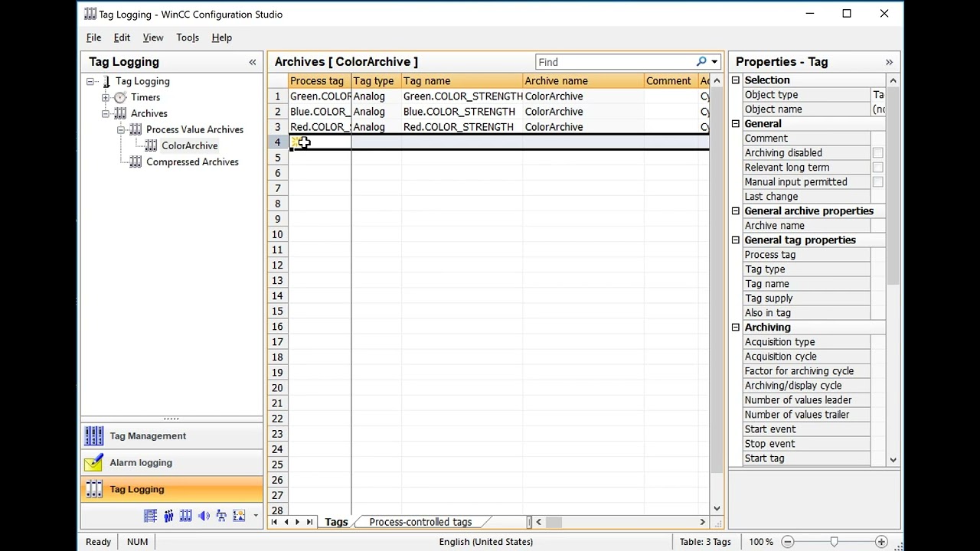Switch to Process-controlled tags tab
980x551 pixels.
click(420, 522)
